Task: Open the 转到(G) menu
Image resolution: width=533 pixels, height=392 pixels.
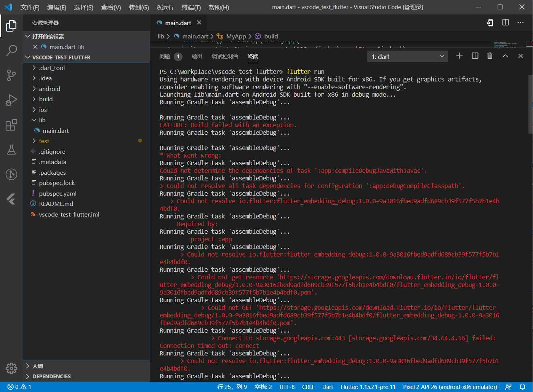Action: tap(139, 7)
